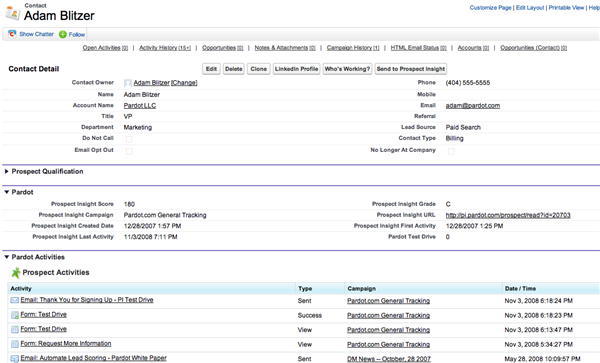Open Printable View link
Image resolution: width=600 pixels, height=363 pixels.
pos(566,8)
